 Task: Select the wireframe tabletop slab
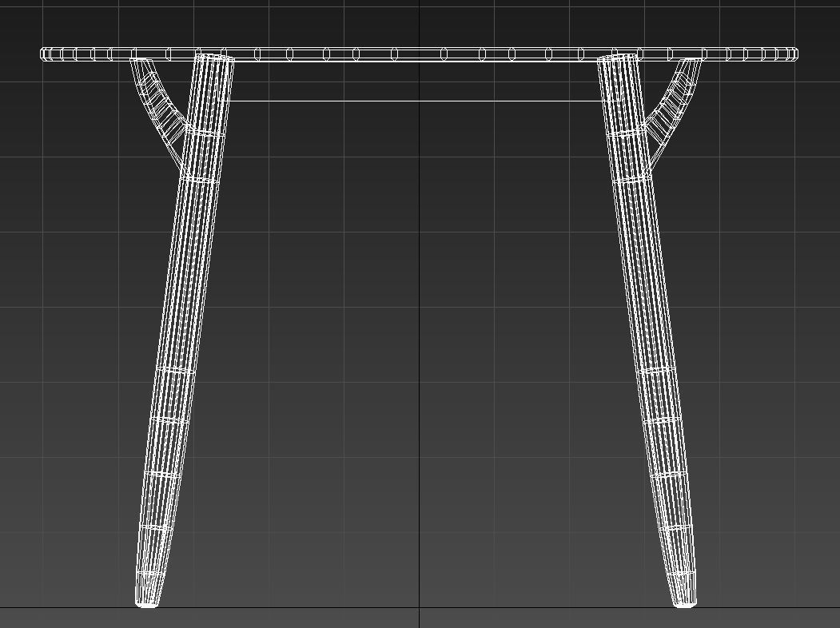click(420, 54)
